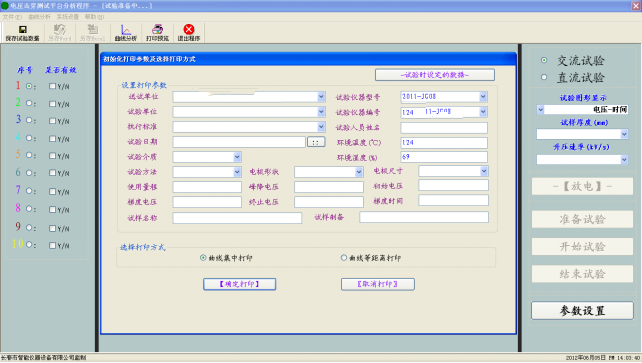Click the green app icon in title bar

pos(5,5)
